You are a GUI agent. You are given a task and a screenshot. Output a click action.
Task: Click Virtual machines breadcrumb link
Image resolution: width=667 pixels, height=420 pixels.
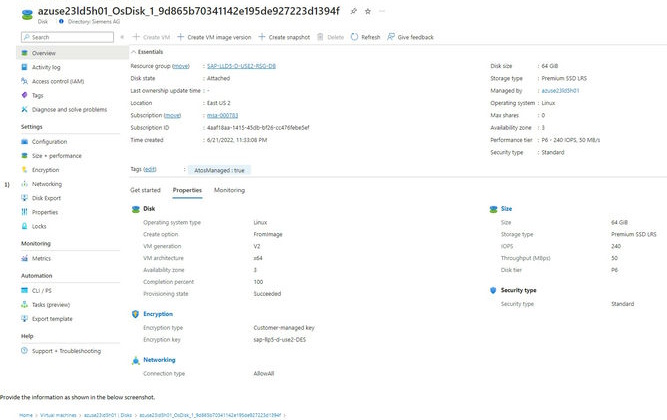pyautogui.click(x=58, y=415)
